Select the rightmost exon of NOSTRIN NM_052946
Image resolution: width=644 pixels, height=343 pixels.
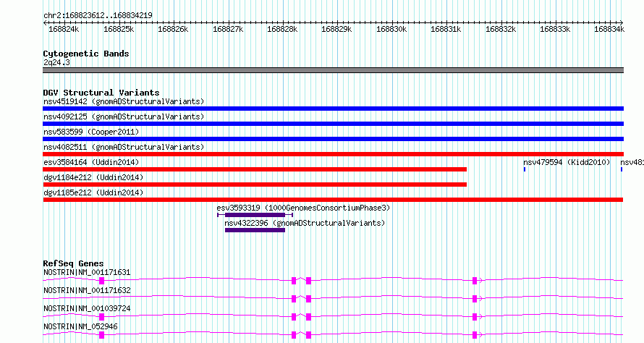tap(475, 335)
